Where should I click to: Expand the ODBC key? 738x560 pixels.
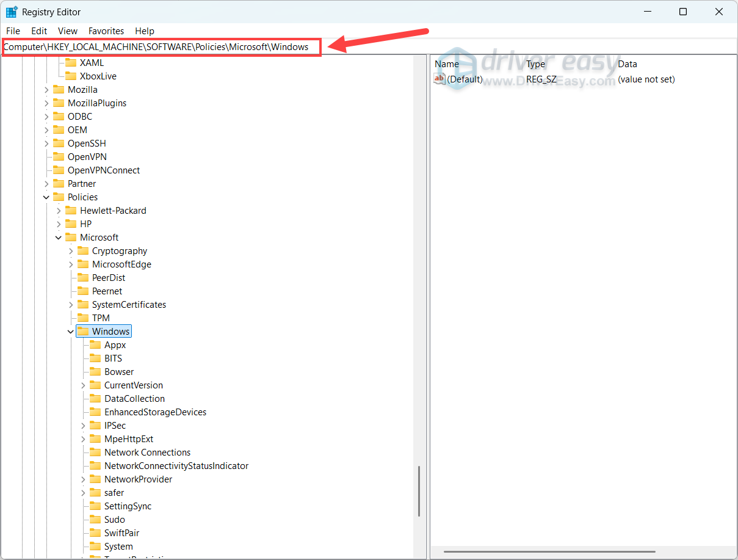point(46,117)
